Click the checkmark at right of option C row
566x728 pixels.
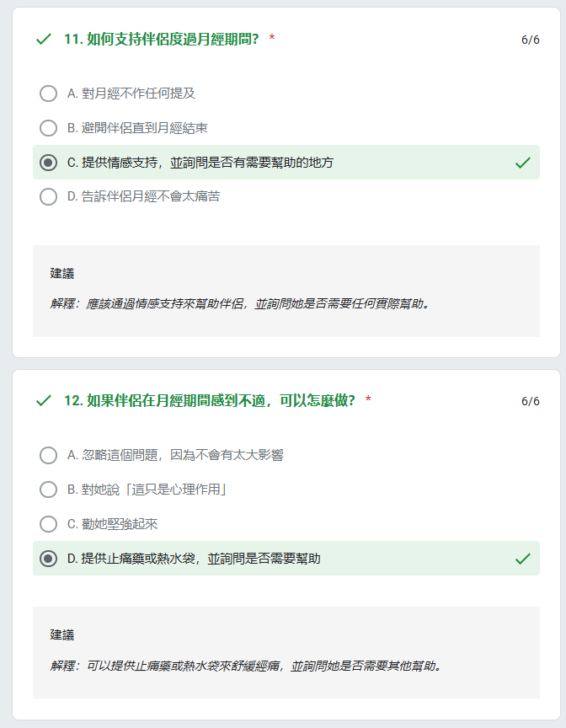click(523, 163)
